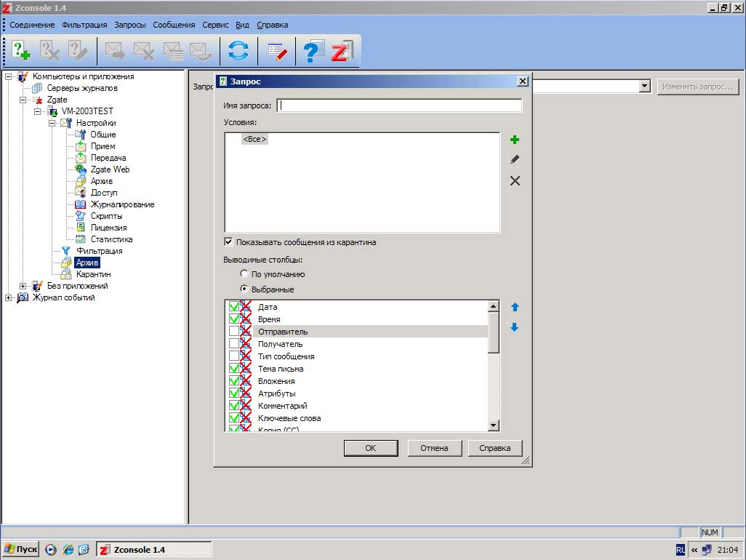The width and height of the screenshot is (746, 560).
Task: Uncheck Тема письма column checkbox
Action: [x=234, y=368]
